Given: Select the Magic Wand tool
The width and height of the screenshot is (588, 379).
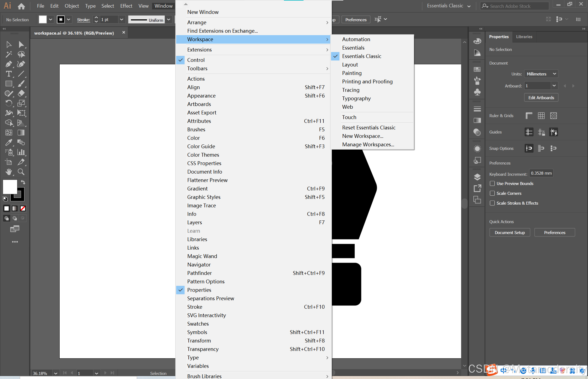Looking at the screenshot, I should coord(8,54).
